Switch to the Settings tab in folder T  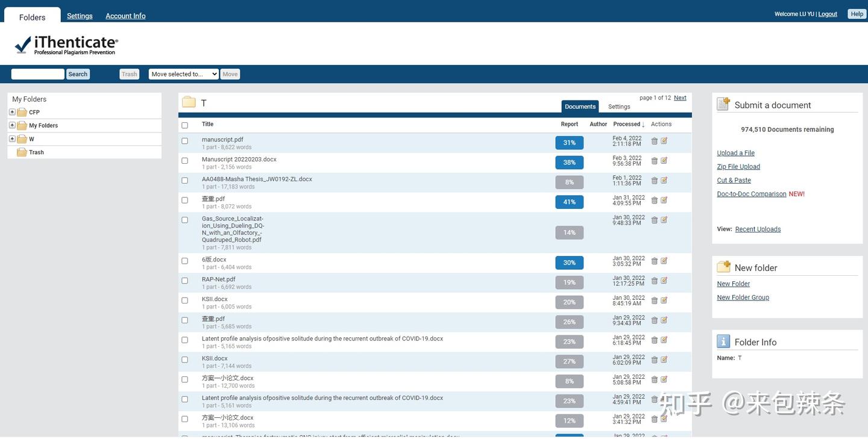[619, 107]
